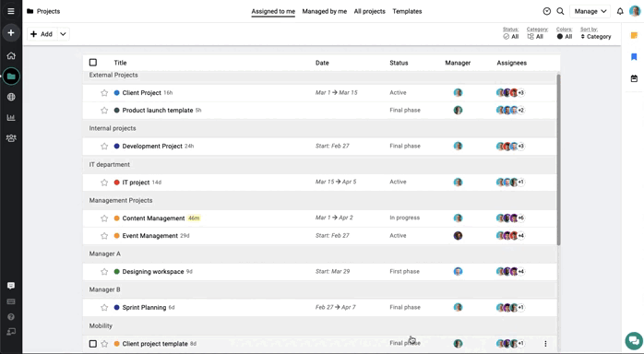
Task: Open the Designing workspace project
Action: click(153, 272)
